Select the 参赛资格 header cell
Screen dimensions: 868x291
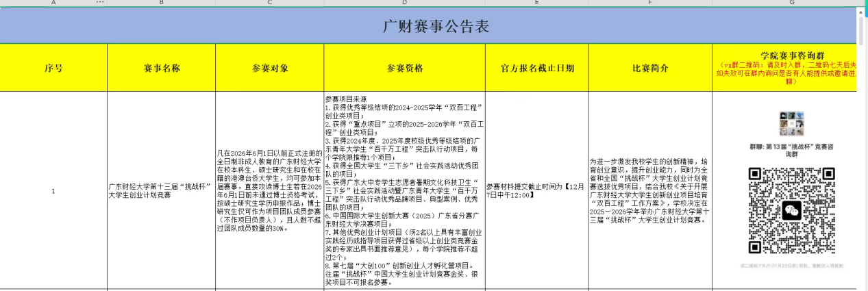pos(404,68)
